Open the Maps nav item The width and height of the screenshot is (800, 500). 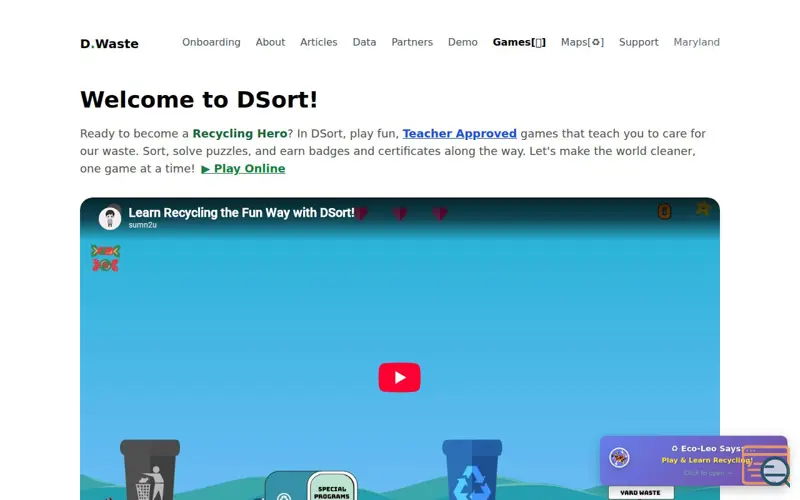click(582, 42)
